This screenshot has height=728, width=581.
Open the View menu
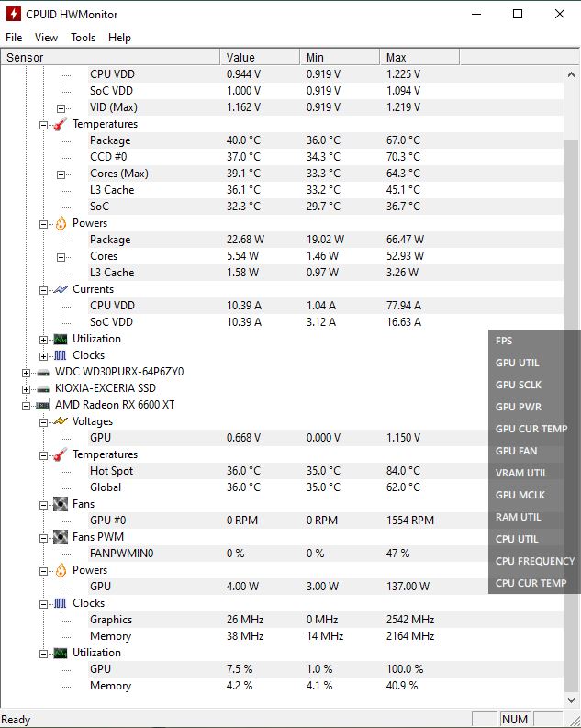46,38
